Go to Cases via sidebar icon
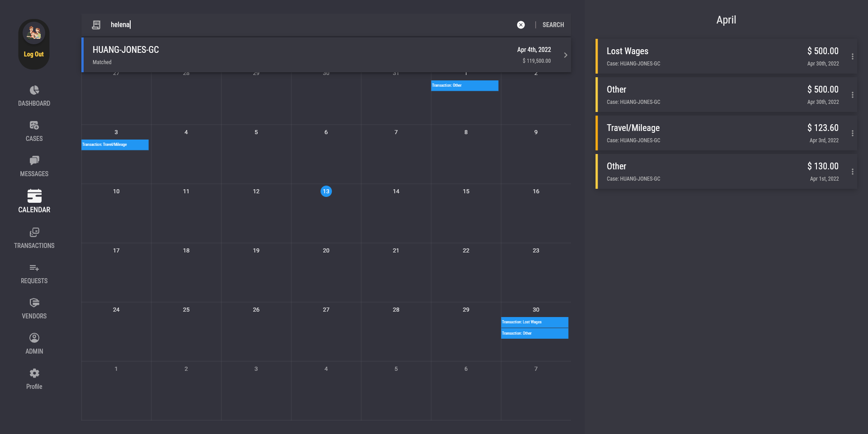The image size is (868, 434). point(34,126)
